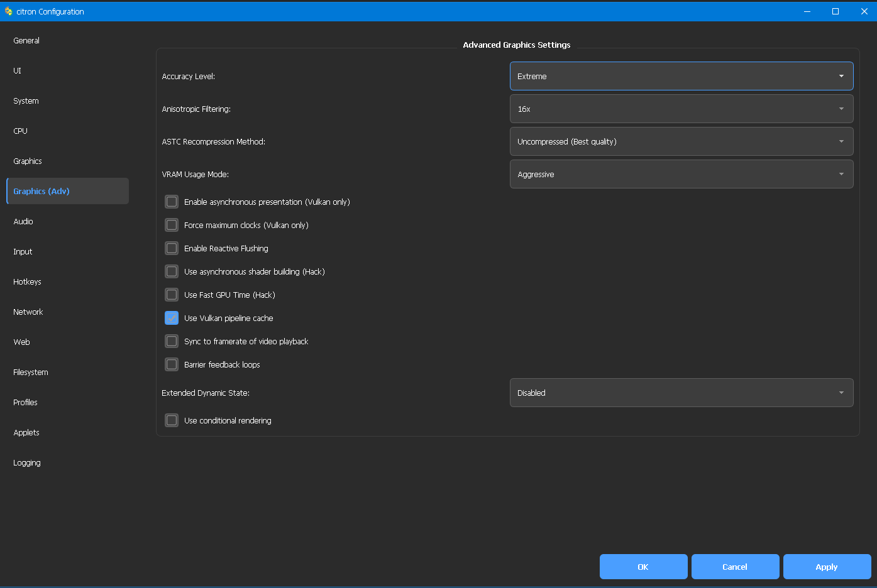Select the Filesystem sidebar item
Image resolution: width=877 pixels, height=588 pixels.
click(x=31, y=372)
